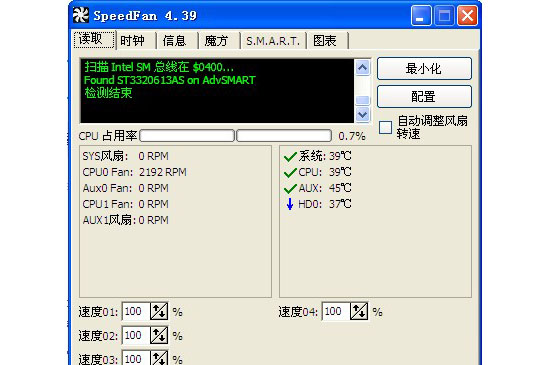Screen dimensions: 550x365
Task: Click the log scrollbar thumb
Action: [362, 100]
